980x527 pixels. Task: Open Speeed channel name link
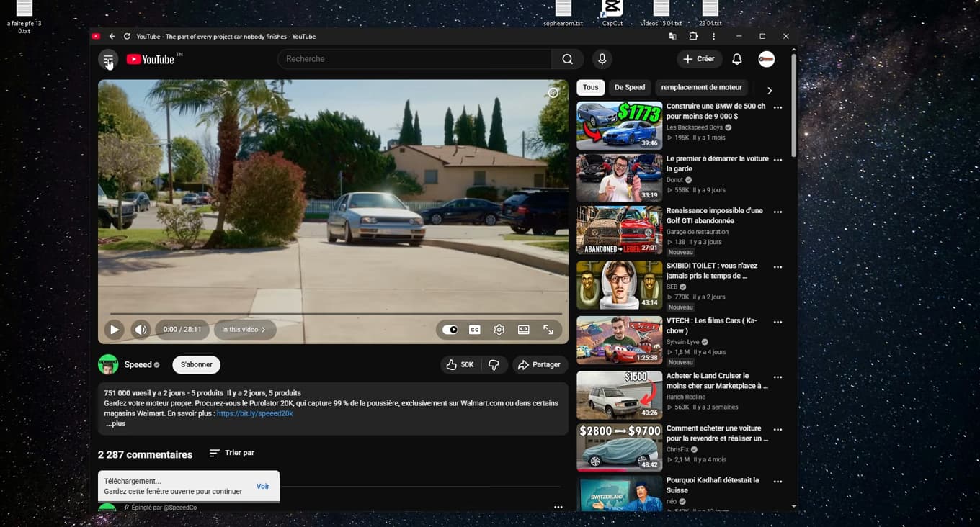138,364
